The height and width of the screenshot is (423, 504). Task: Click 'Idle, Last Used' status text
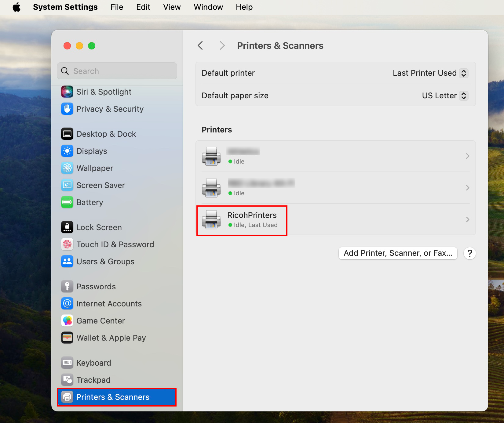coord(256,225)
